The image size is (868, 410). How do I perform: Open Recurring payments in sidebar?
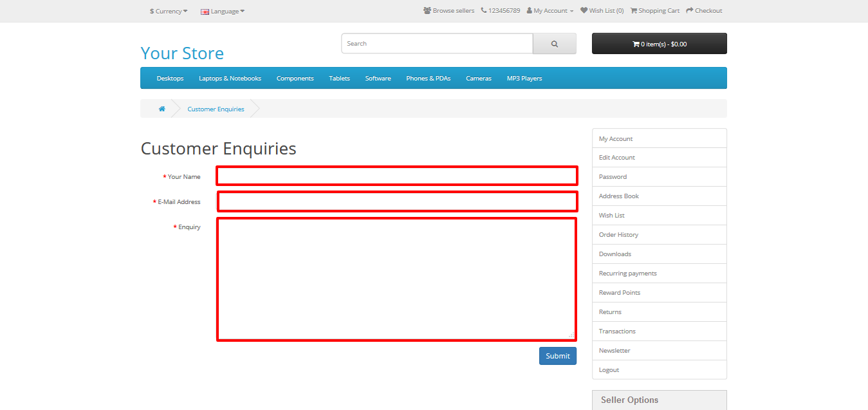[660, 274]
